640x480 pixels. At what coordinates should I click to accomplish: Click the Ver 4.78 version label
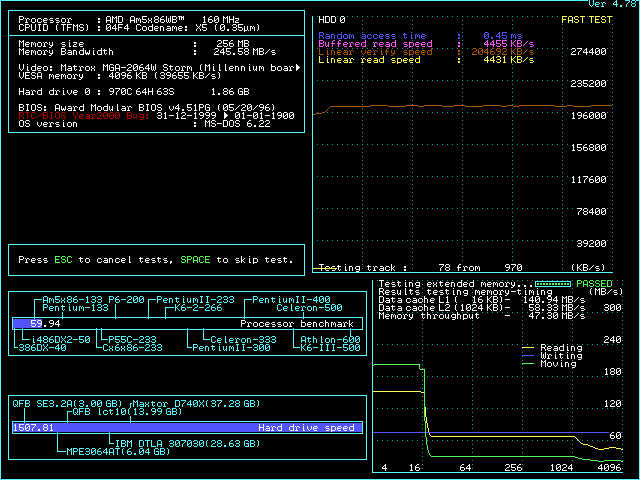612,4
